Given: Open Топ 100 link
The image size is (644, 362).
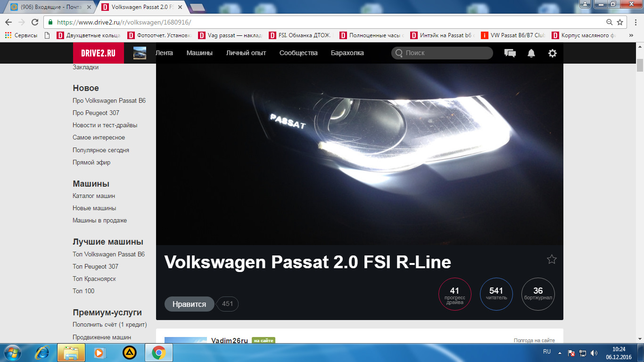Looking at the screenshot, I should [83, 291].
